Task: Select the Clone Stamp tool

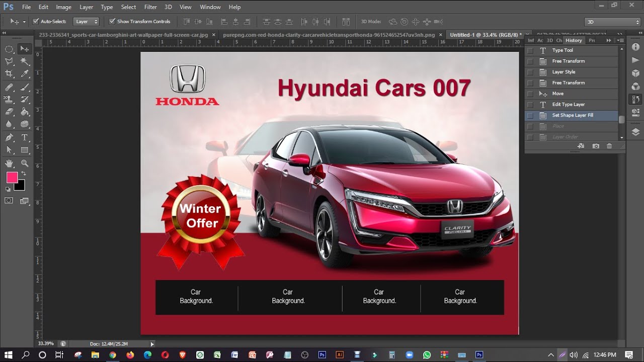Action: pos(9,100)
